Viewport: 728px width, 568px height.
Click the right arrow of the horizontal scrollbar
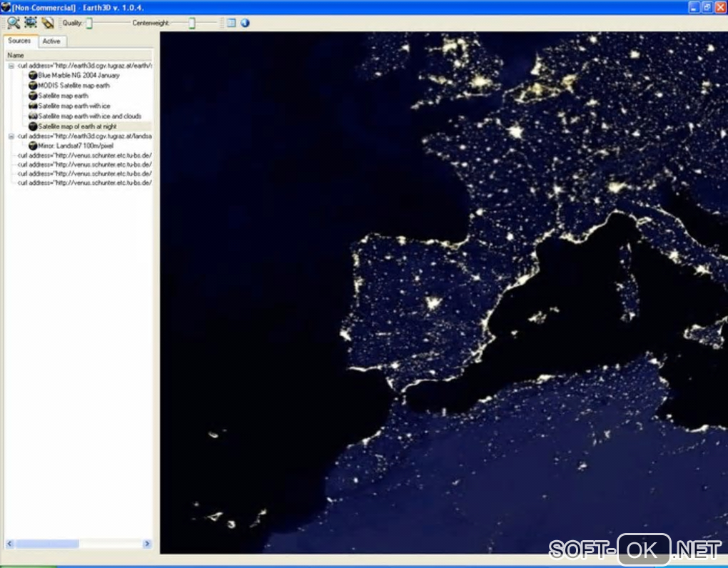[x=147, y=544]
